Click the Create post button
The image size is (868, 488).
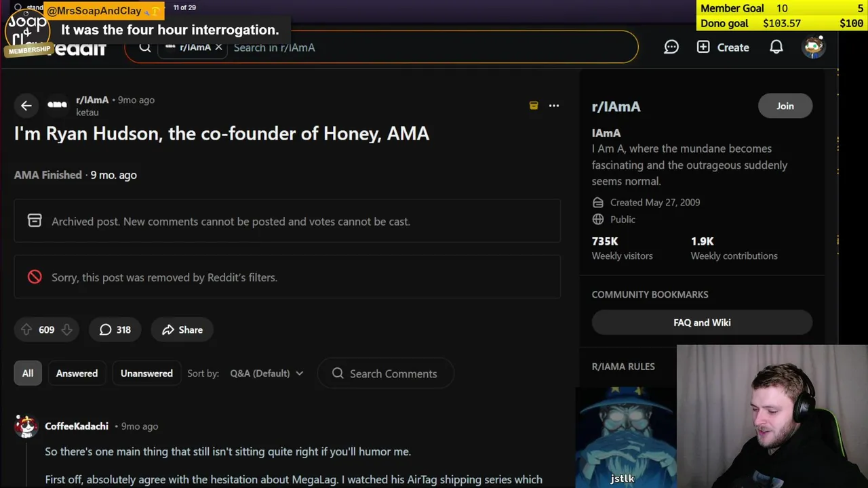723,47
